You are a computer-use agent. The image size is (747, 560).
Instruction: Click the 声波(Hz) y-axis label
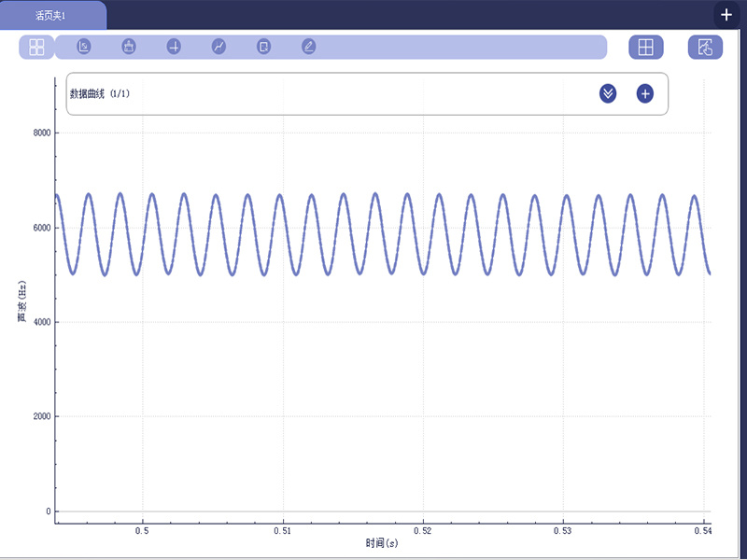click(x=21, y=301)
